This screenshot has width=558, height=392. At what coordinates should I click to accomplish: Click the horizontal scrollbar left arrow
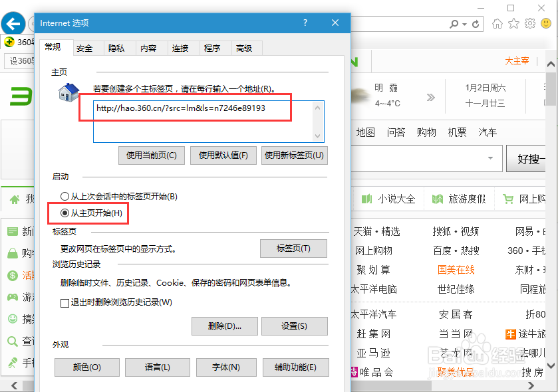click(x=14, y=385)
